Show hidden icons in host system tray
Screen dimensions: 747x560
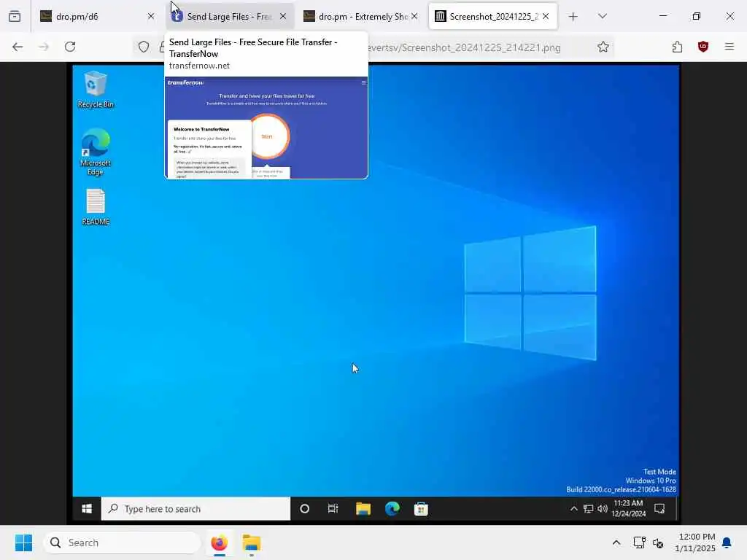pyautogui.click(x=616, y=542)
